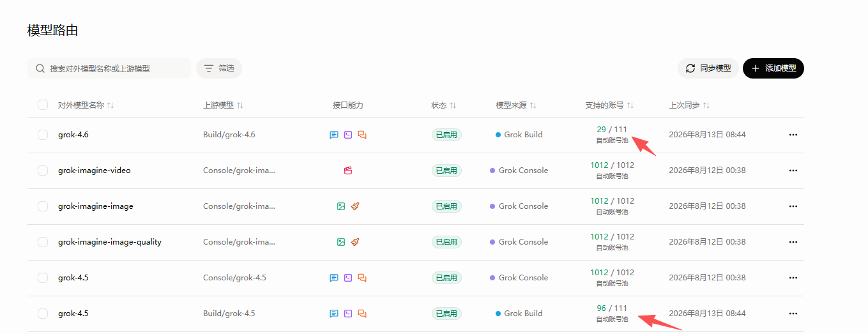Screen dimensions: 868x334
Task: Tick the checkbox for grok-imagine-video
Action: coord(43,171)
